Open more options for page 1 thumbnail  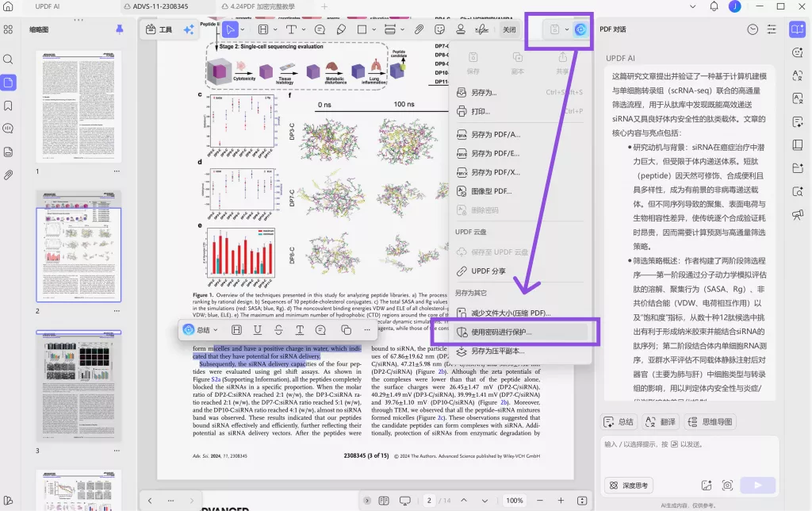[x=117, y=171]
